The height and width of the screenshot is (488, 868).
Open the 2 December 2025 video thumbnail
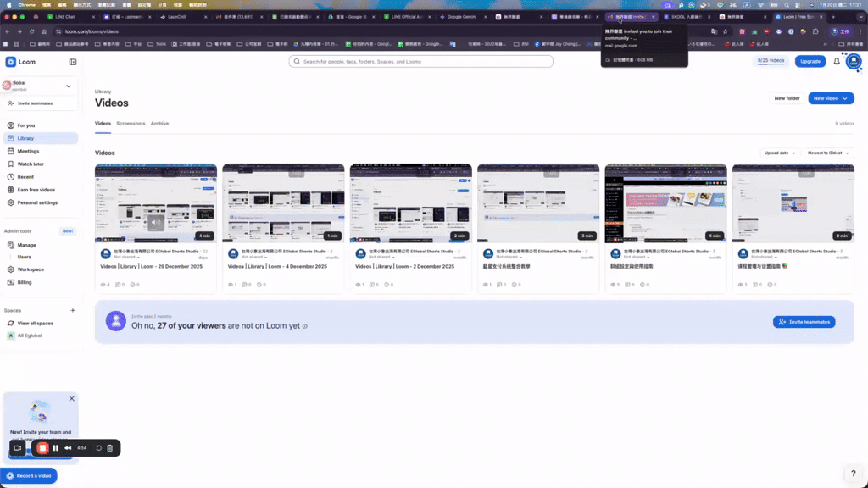click(411, 203)
